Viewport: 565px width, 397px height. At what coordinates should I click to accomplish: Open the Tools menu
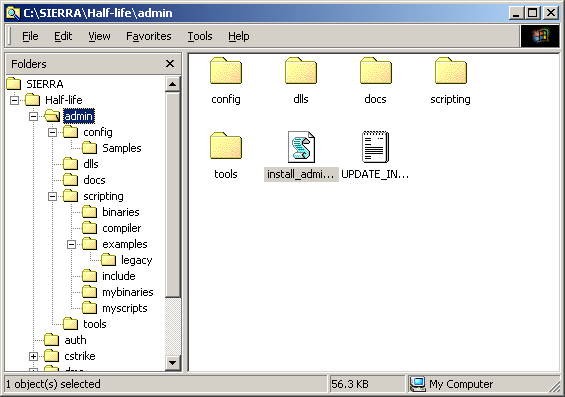tap(200, 36)
